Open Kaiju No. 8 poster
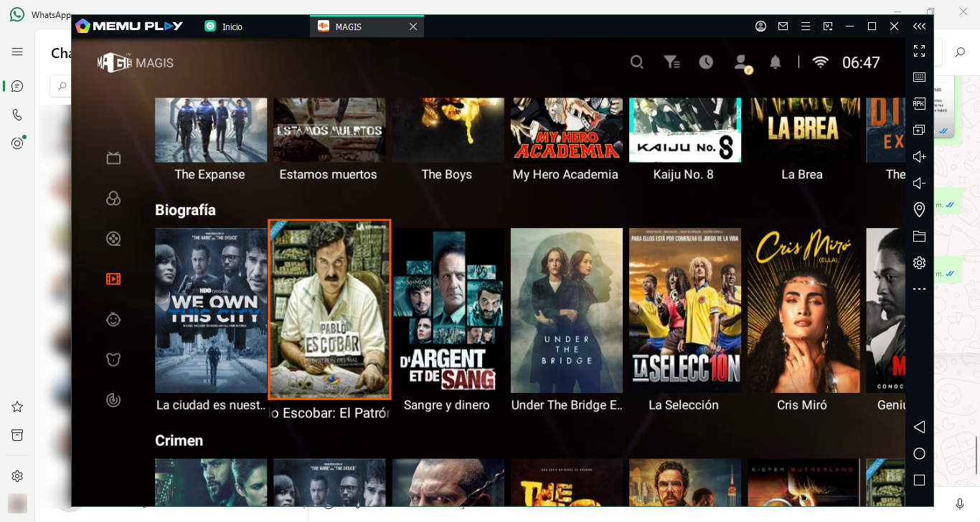 pyautogui.click(x=685, y=130)
